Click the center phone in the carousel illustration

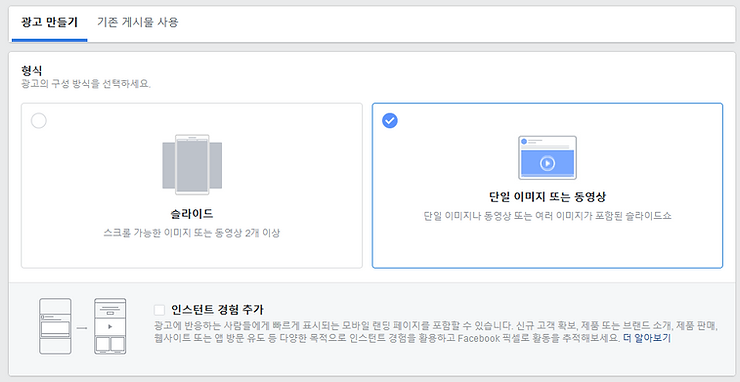coord(192,165)
